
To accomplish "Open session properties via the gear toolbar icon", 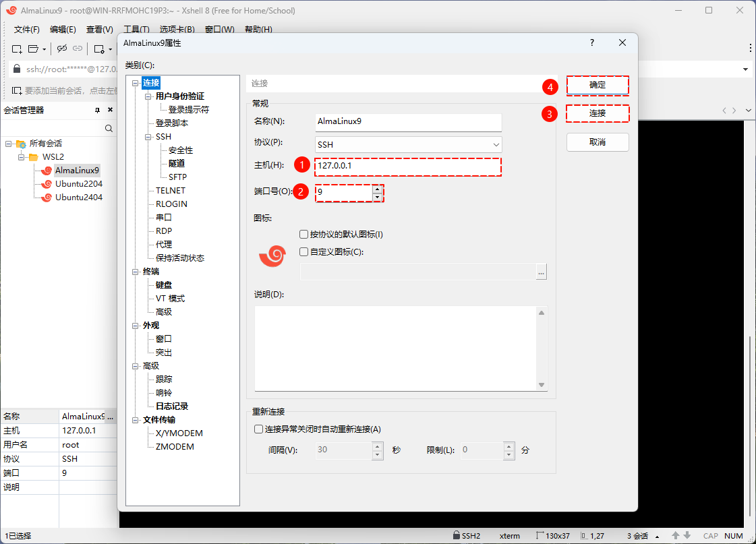I will [99, 49].
